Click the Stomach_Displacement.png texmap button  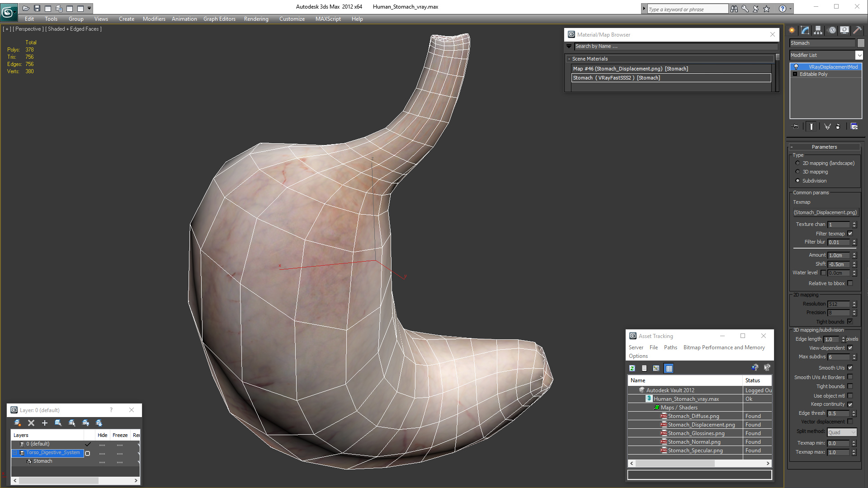(826, 212)
